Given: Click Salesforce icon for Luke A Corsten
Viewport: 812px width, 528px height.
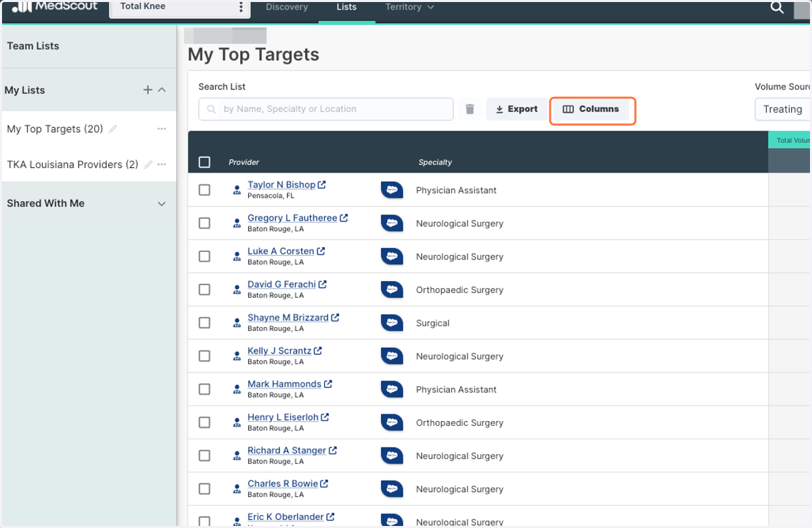Looking at the screenshot, I should coord(392,257).
